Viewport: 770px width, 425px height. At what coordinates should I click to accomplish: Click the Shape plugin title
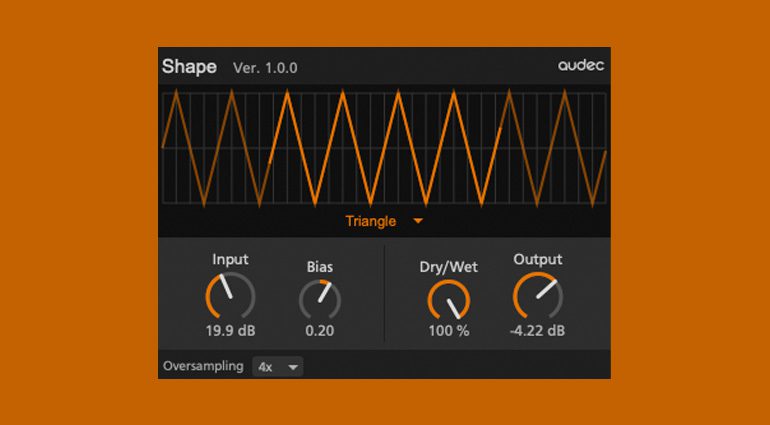190,67
